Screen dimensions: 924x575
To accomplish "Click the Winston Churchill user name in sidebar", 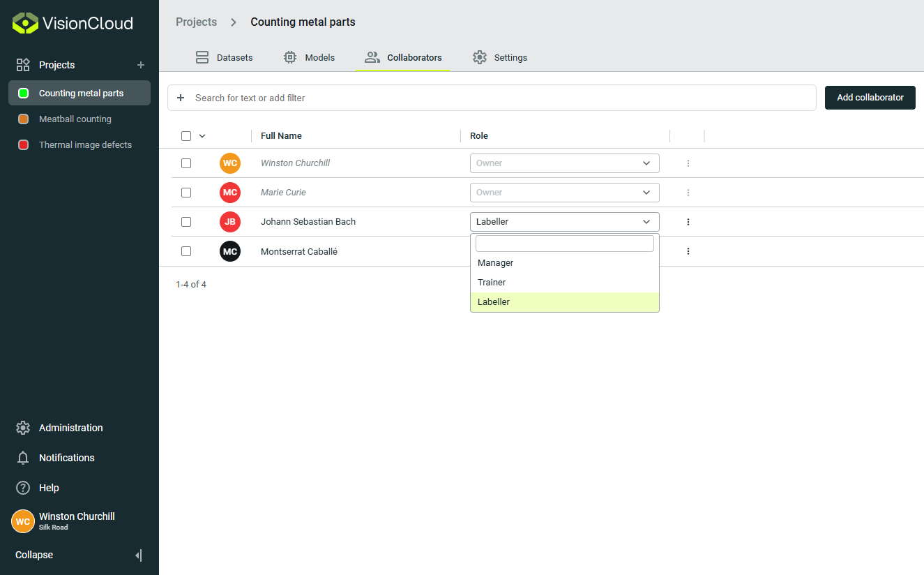I will tap(77, 516).
